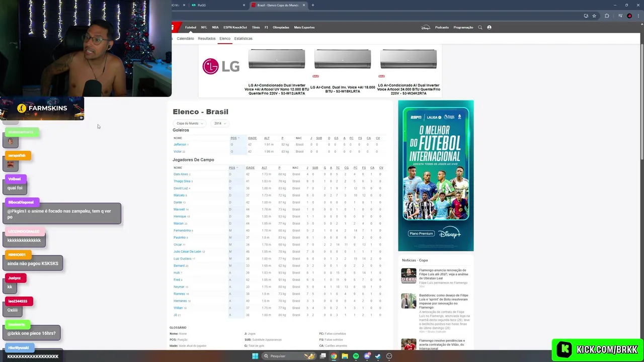The width and height of the screenshot is (644, 362).
Task: Sort Jogadores De Campo by POS column
Action: click(x=233, y=167)
